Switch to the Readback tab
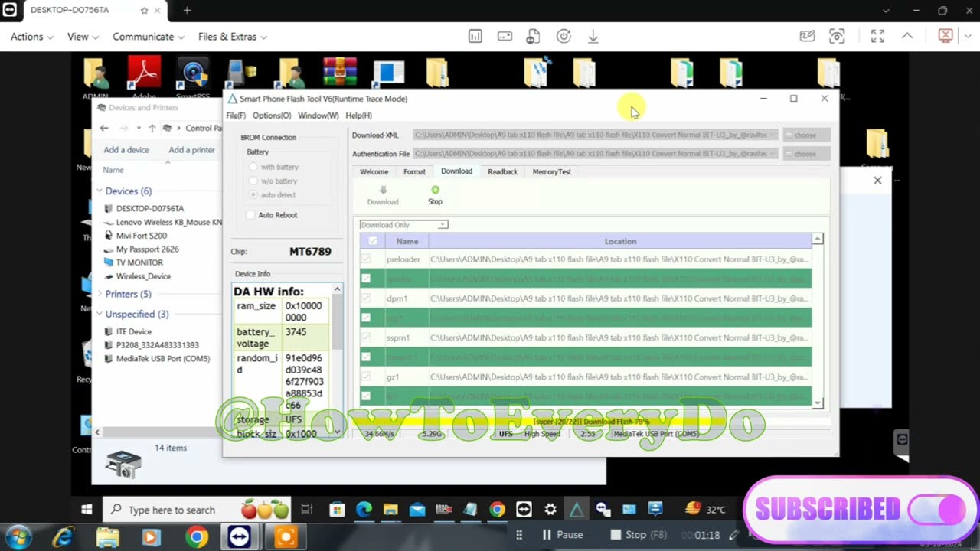 (x=502, y=172)
